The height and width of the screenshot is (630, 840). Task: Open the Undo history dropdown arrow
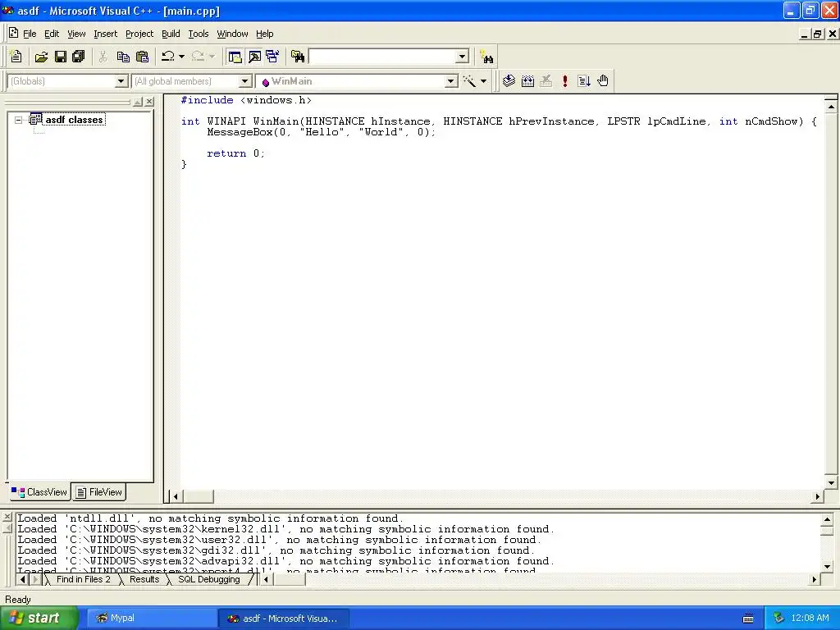coord(181,57)
